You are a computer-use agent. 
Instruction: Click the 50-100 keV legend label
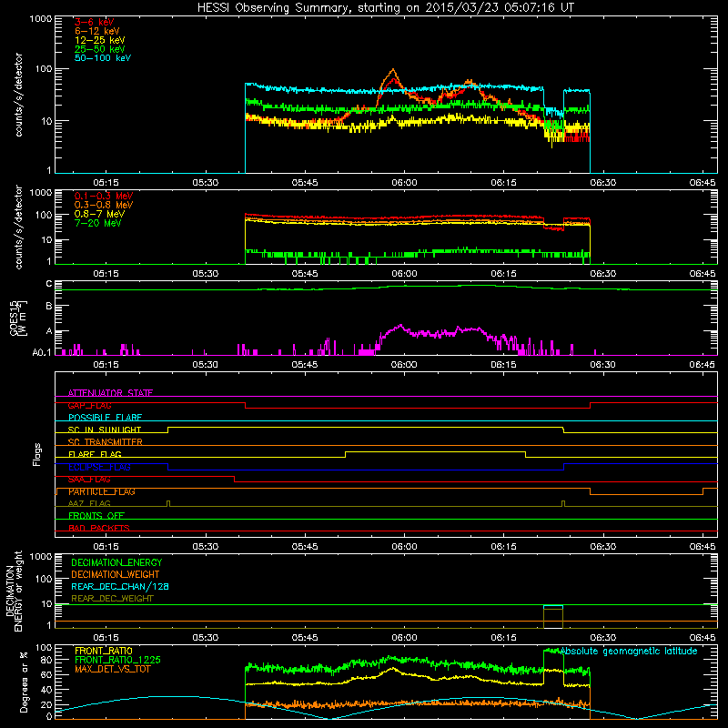(x=103, y=58)
